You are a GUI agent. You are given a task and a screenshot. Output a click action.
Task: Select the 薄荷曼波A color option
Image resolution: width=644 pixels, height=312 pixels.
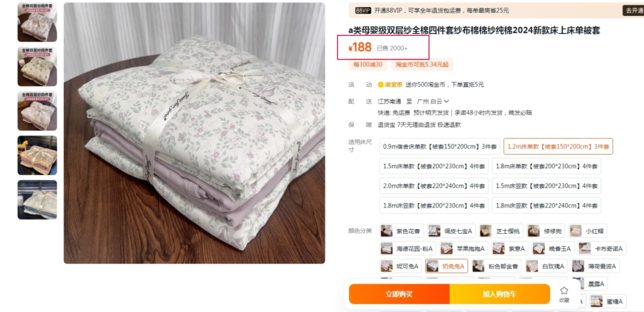tap(596, 267)
